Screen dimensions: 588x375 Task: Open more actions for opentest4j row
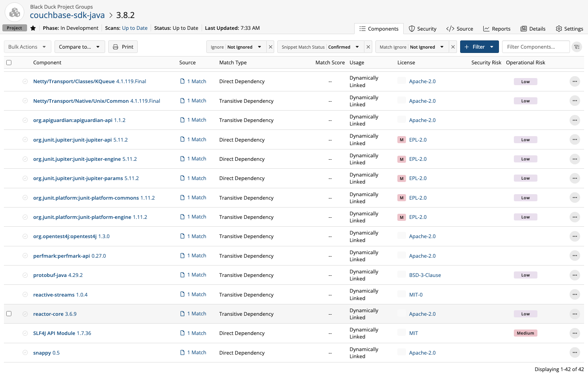[575, 237]
